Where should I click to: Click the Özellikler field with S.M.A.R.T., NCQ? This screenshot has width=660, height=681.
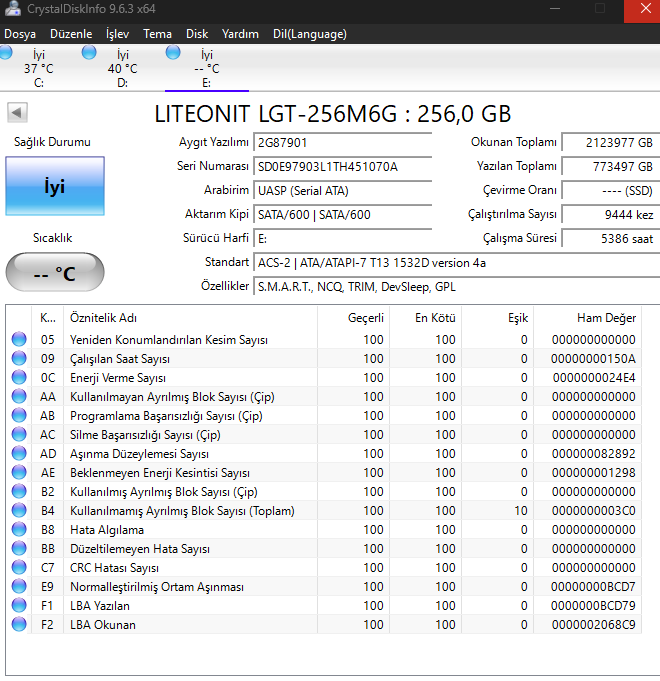(457, 287)
